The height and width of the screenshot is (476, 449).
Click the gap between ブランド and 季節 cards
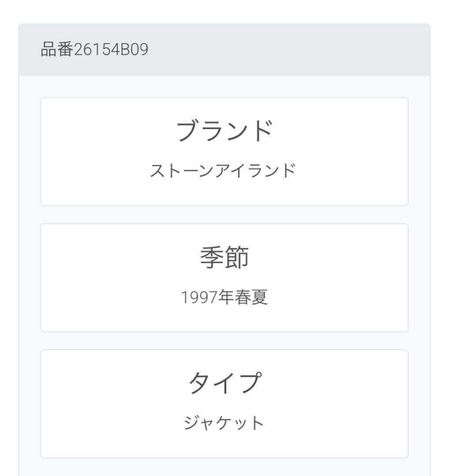click(x=224, y=215)
